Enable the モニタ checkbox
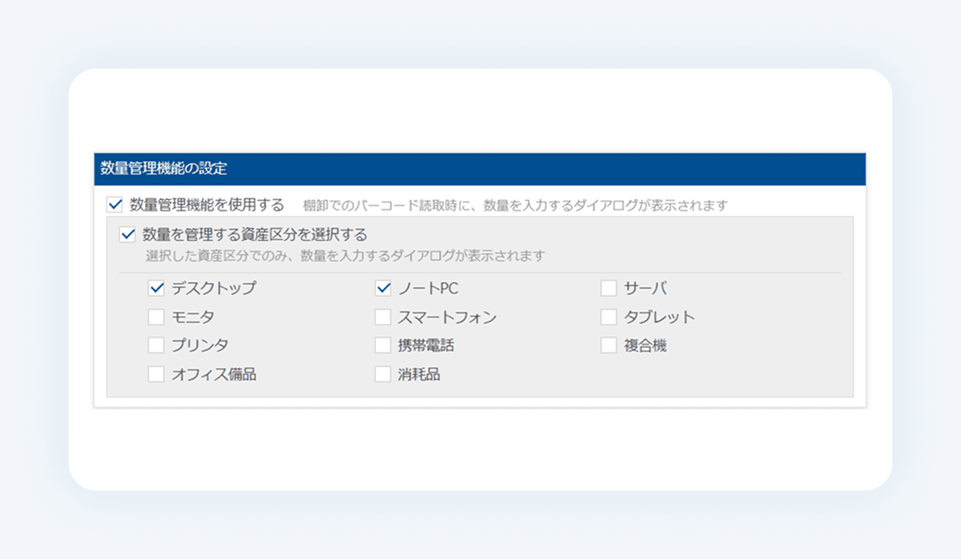961x560 pixels. (x=156, y=316)
